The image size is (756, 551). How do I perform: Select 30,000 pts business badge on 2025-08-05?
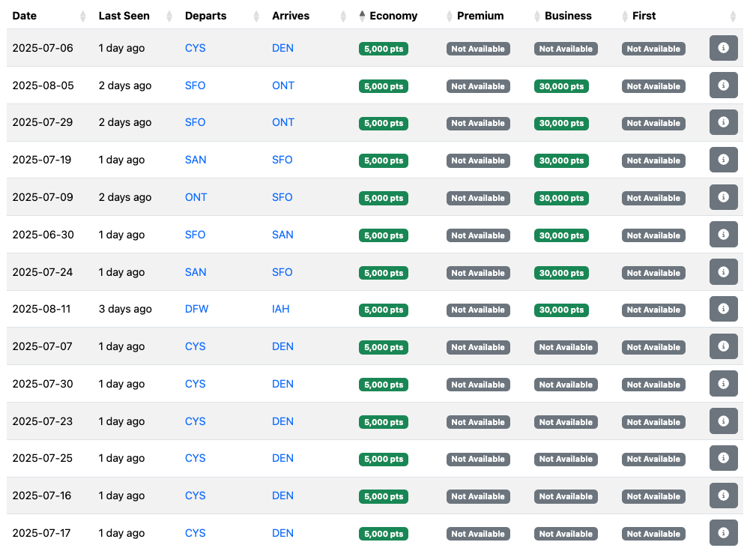coord(561,86)
